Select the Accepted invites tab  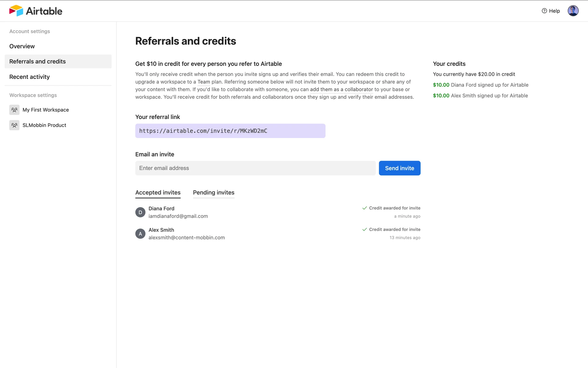[158, 193]
